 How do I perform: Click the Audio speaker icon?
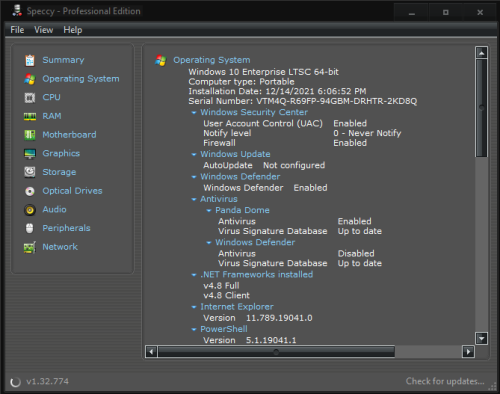(30, 210)
